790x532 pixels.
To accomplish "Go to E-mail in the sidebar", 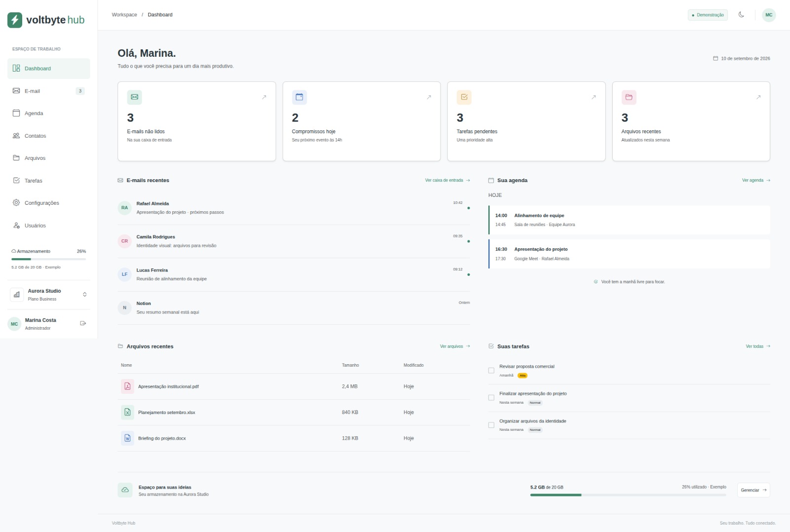I will [48, 91].
